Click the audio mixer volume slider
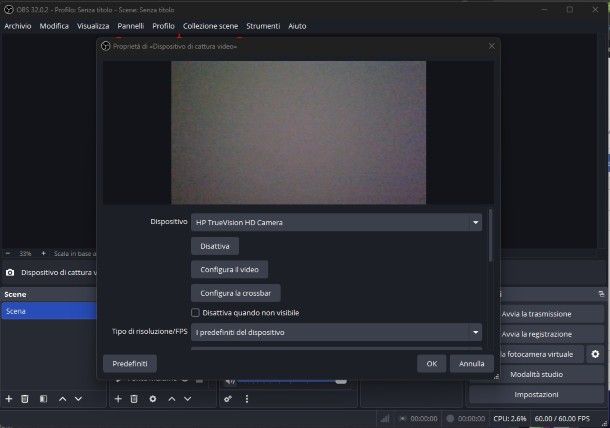This screenshot has height=428, width=610. [x=292, y=381]
